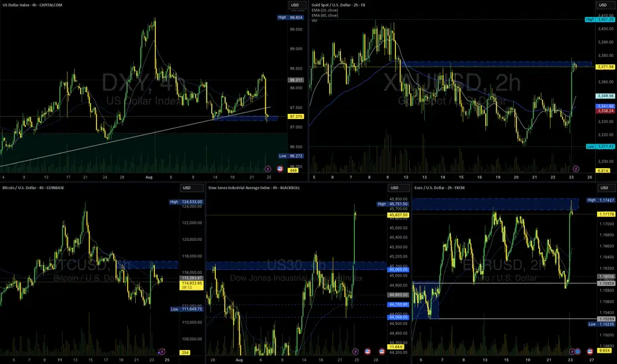Select the white trendline on DXY chart

[134, 136]
